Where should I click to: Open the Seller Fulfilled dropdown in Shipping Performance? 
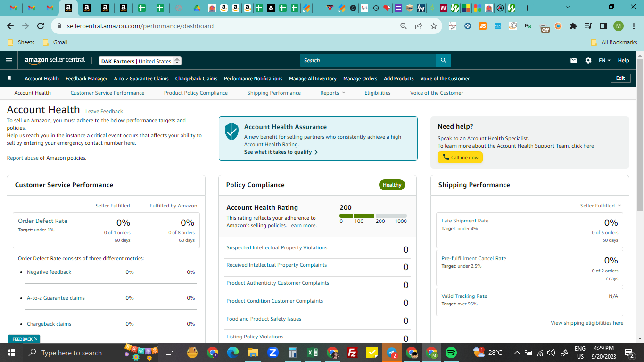coord(601,206)
